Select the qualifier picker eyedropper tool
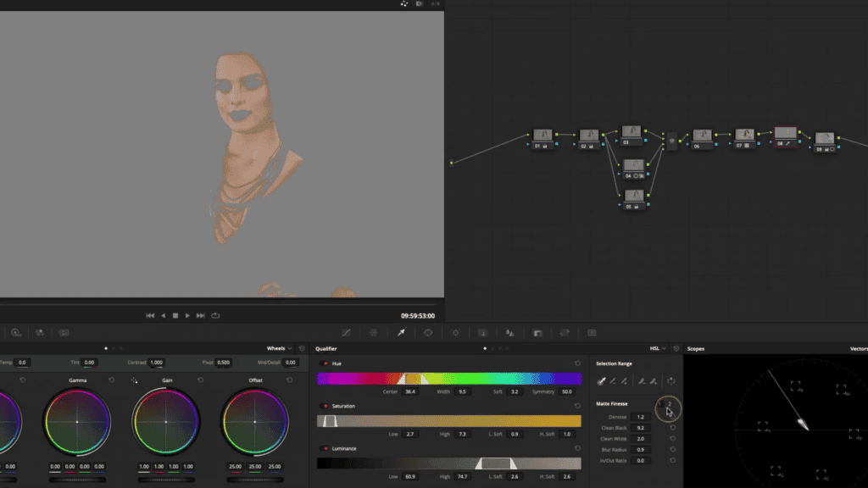 pyautogui.click(x=601, y=380)
